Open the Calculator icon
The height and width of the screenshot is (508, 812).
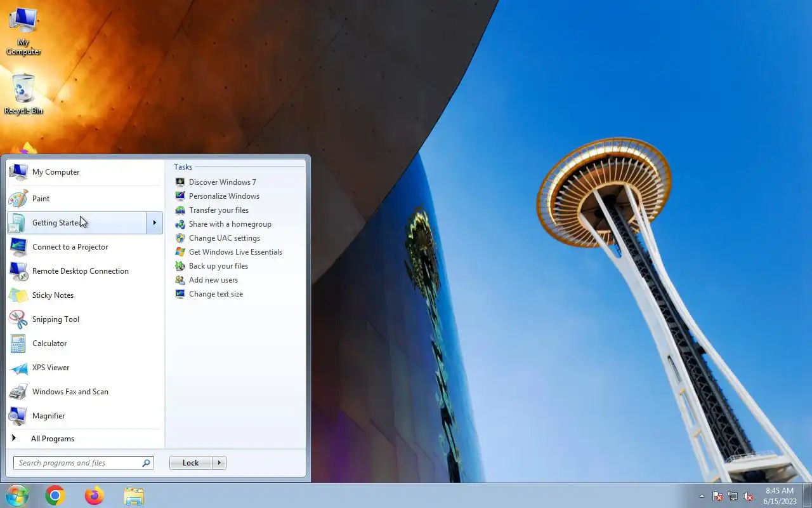pos(18,344)
